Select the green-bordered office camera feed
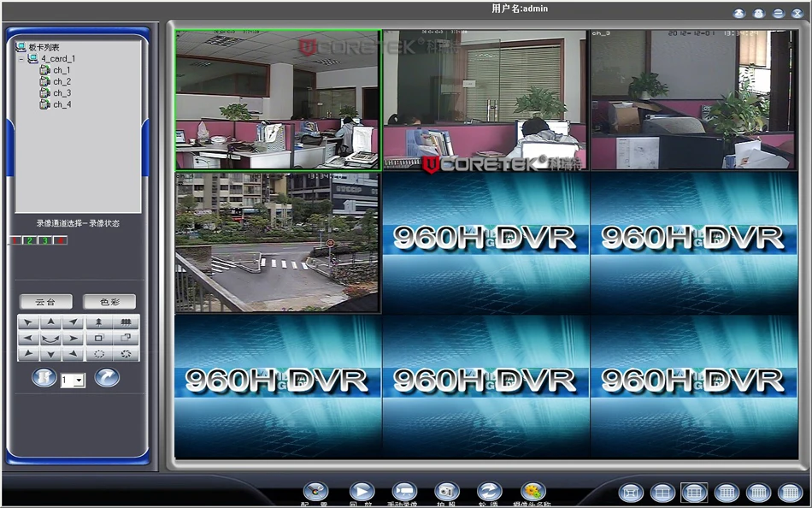812x508 pixels. point(278,100)
